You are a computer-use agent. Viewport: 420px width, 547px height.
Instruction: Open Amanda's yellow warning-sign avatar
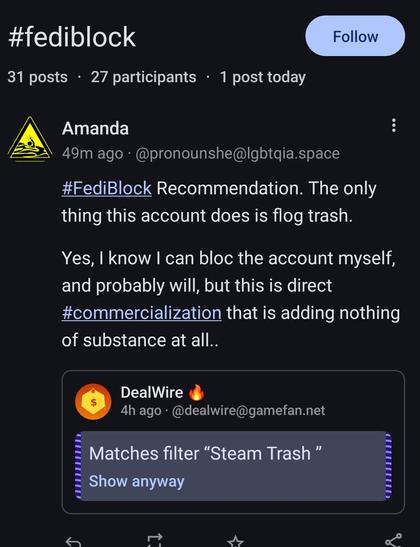(30, 139)
